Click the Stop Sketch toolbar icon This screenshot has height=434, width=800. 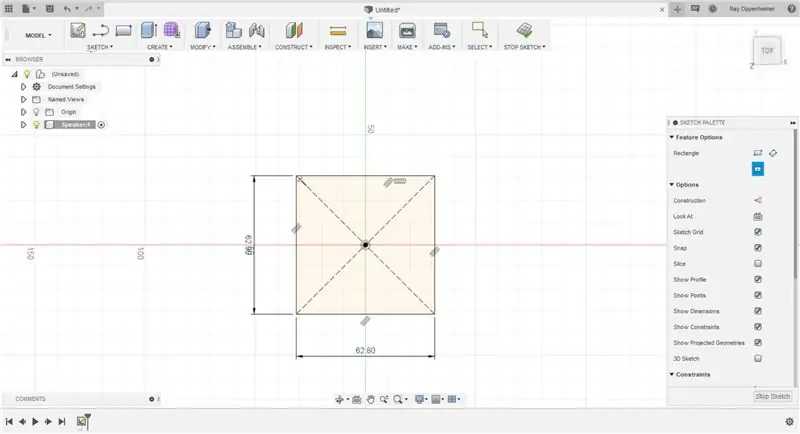[524, 30]
